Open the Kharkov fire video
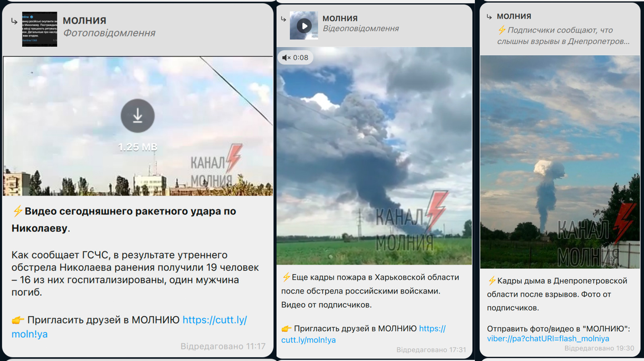Image resolution: width=644 pixels, height=361 pixels. click(374, 156)
